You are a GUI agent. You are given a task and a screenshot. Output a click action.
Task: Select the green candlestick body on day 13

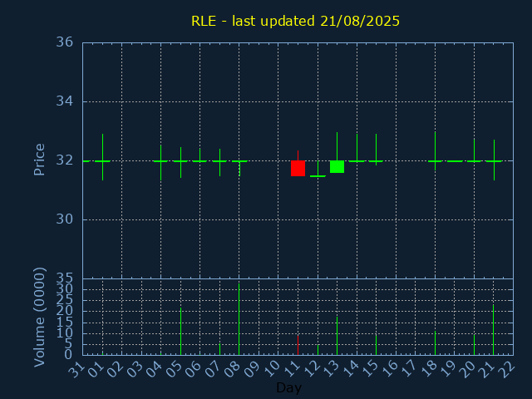pyautogui.click(x=337, y=166)
